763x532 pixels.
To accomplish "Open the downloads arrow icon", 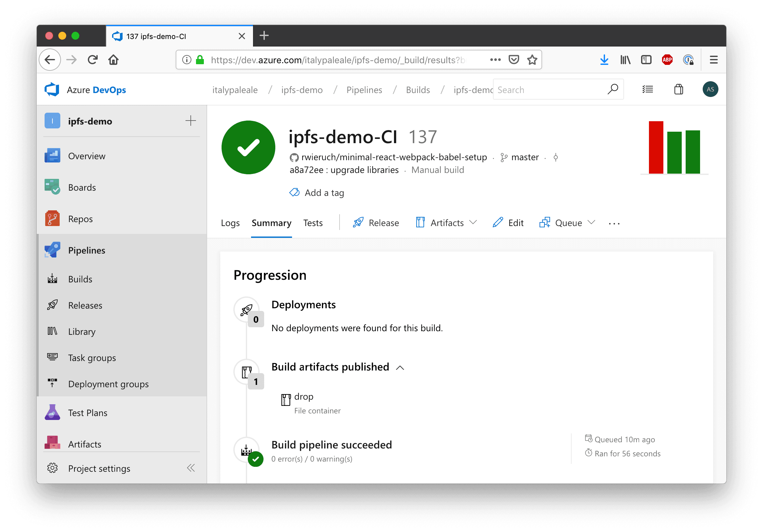I will click(604, 60).
